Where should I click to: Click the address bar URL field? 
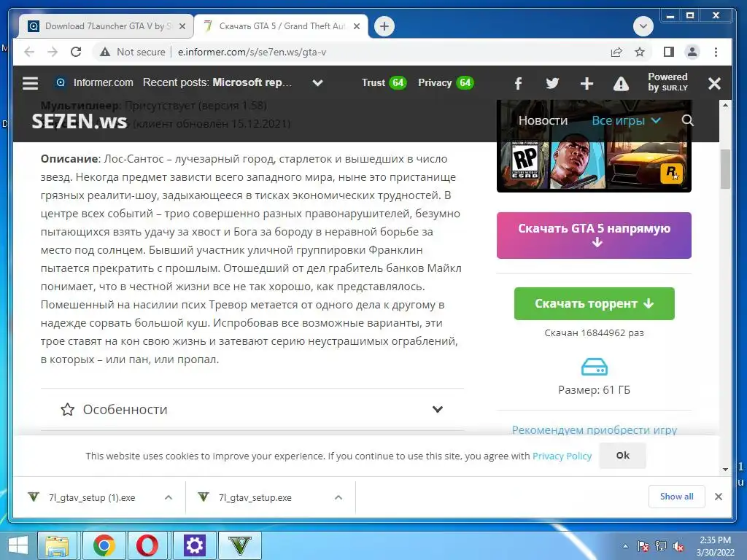coord(252,52)
